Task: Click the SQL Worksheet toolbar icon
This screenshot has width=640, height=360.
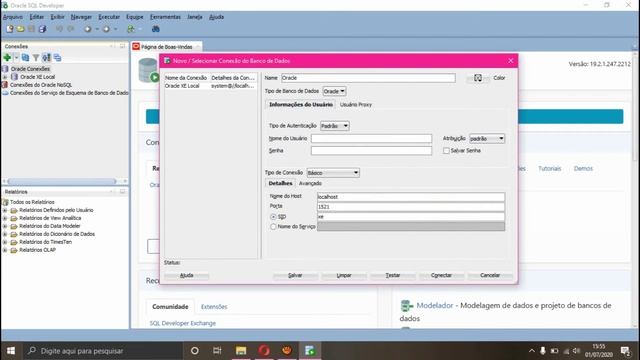Action: pyautogui.click(x=131, y=29)
